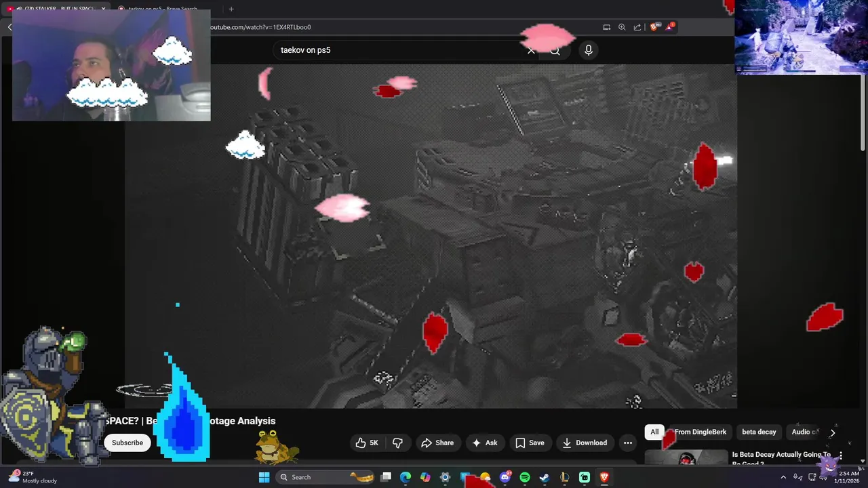
Task: Share the video via Share button
Action: 437,443
